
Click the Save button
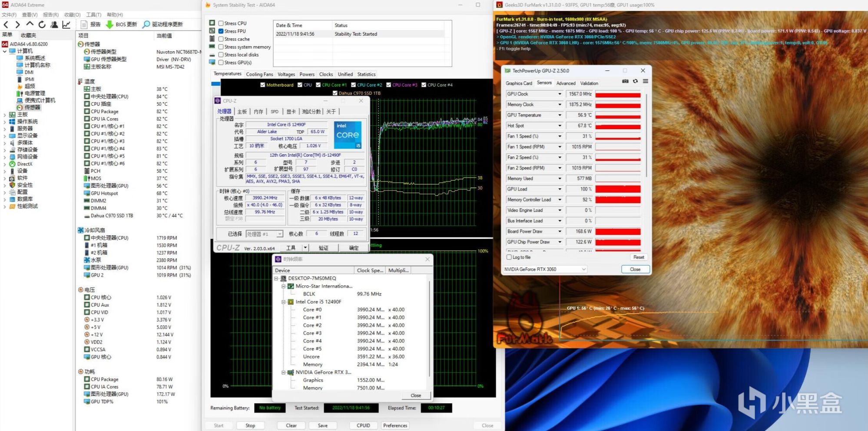(323, 425)
